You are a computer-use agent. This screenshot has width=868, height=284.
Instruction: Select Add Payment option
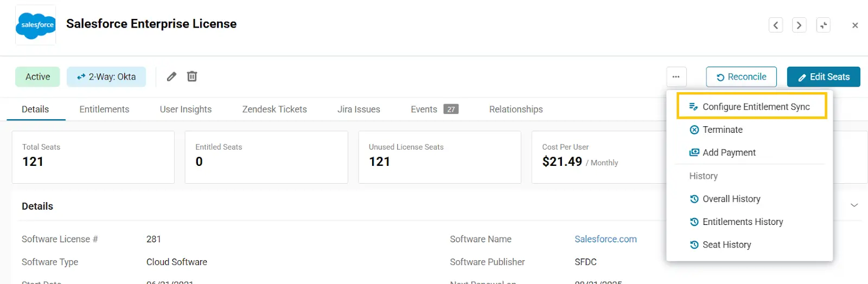point(729,153)
